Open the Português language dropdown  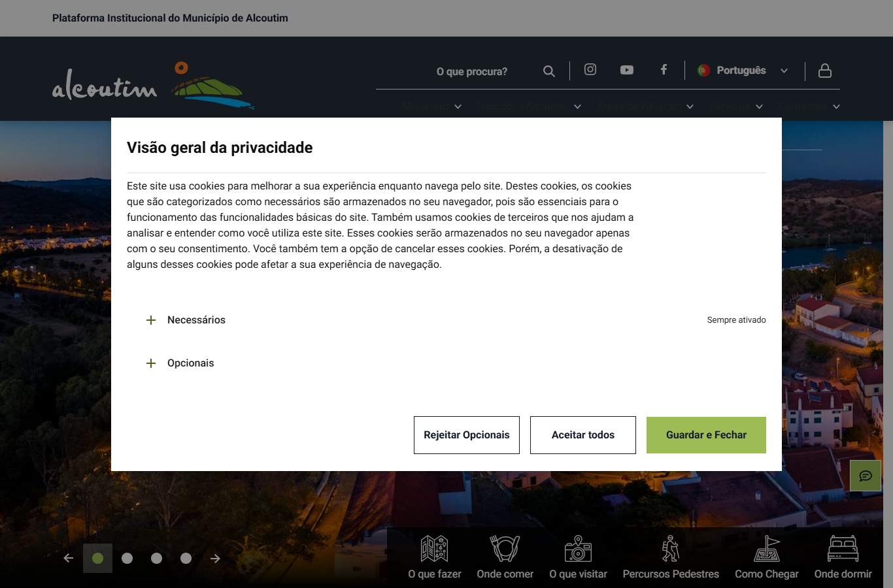743,71
